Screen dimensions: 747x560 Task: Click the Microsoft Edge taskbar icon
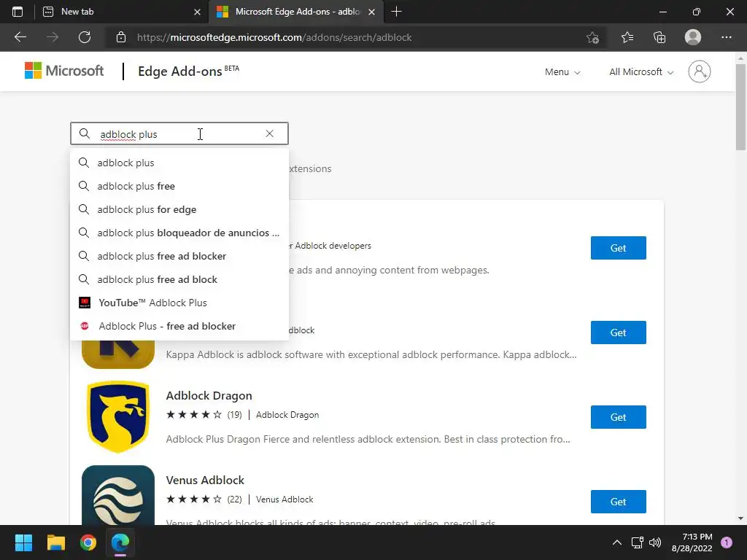click(x=120, y=542)
